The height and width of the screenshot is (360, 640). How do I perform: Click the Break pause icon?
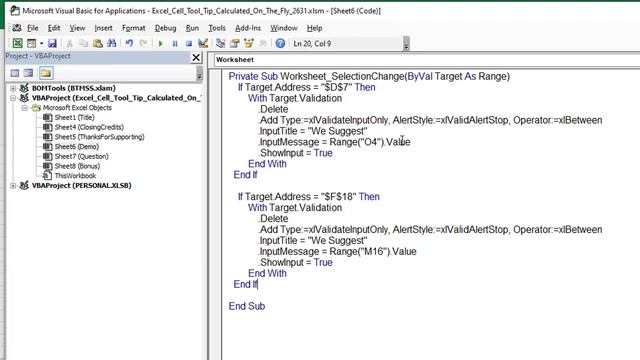[x=175, y=43]
